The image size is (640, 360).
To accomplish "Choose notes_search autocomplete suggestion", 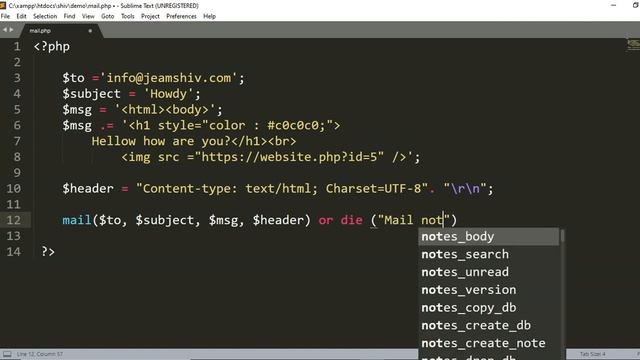I will 489,254.
